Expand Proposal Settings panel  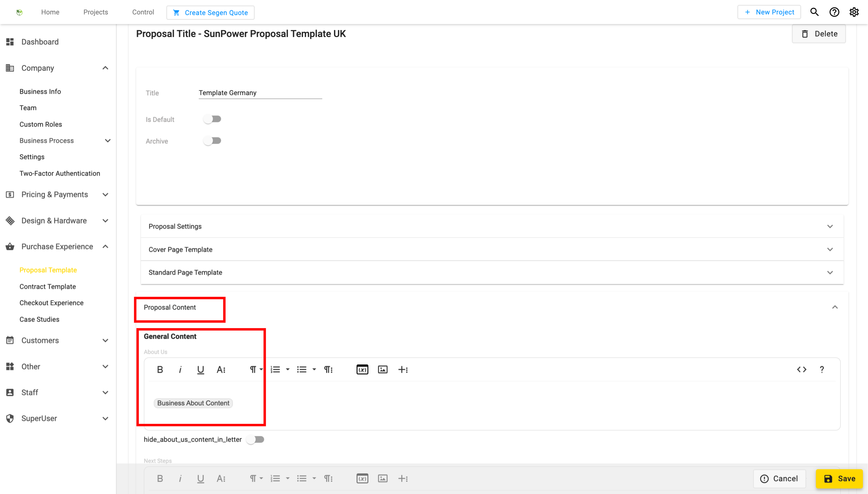[x=492, y=226]
